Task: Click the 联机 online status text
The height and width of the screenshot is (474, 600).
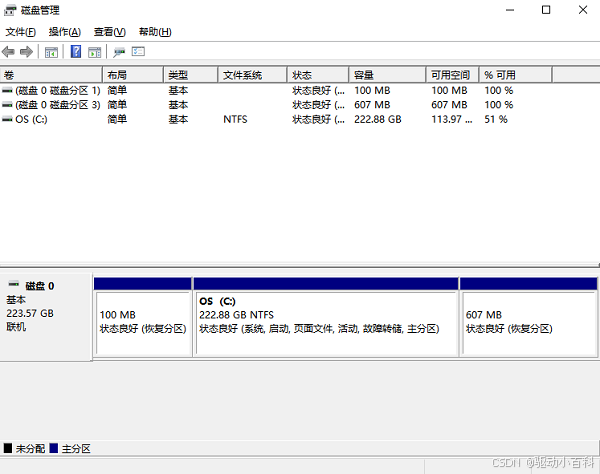Action: 16,327
